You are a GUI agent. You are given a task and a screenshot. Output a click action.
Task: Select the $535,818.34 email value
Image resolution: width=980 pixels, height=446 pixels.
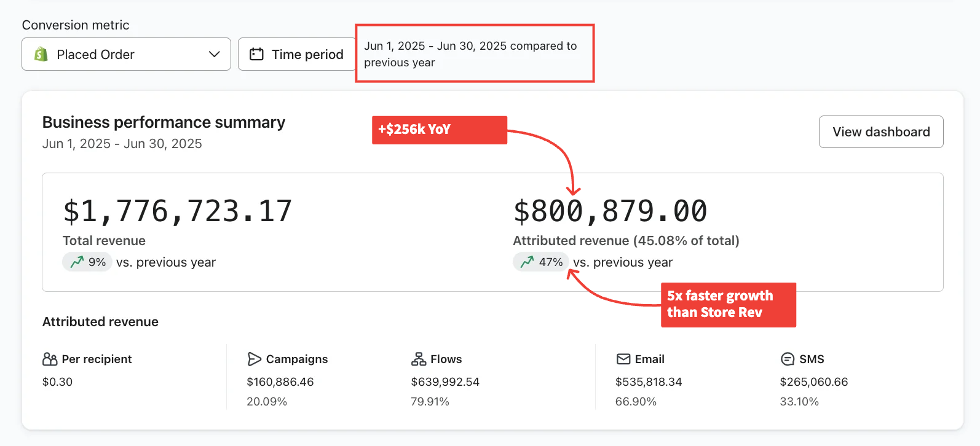click(x=649, y=382)
